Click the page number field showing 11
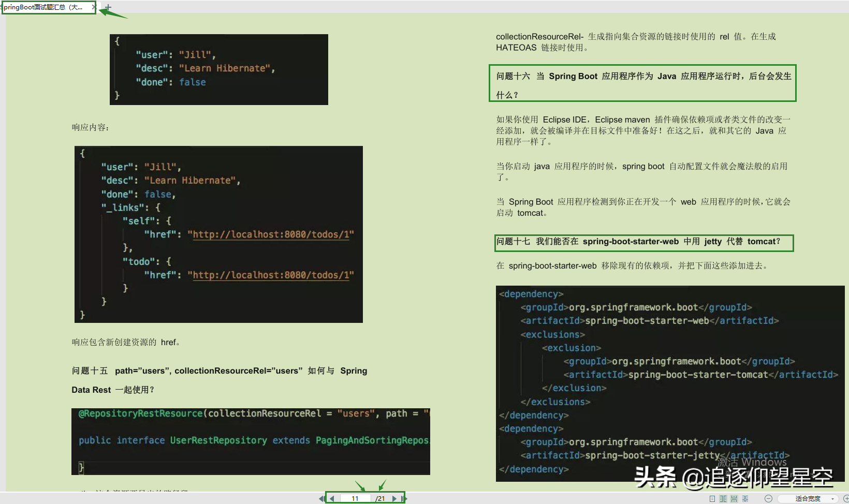The height and width of the screenshot is (504, 849). point(356,499)
